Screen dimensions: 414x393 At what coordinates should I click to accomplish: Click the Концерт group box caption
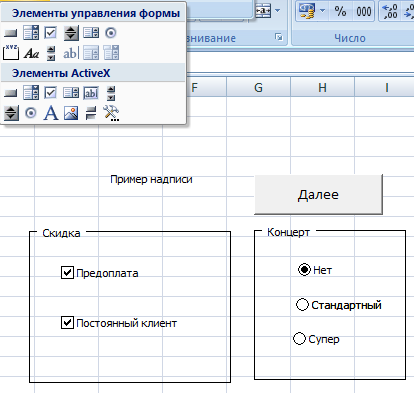(289, 232)
